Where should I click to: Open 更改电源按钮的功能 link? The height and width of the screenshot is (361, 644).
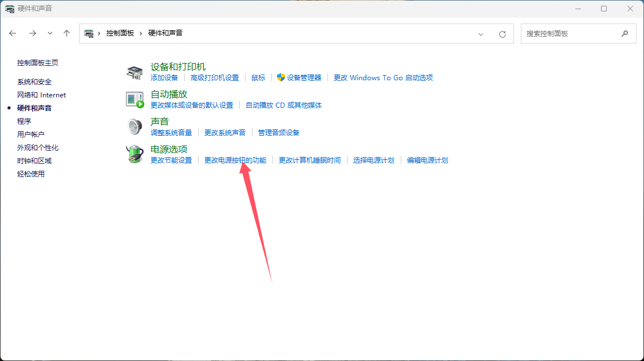(235, 160)
